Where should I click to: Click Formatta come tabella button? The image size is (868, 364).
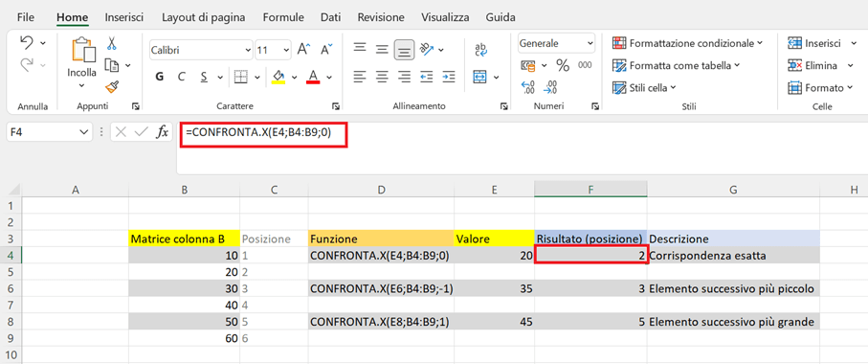tap(677, 65)
